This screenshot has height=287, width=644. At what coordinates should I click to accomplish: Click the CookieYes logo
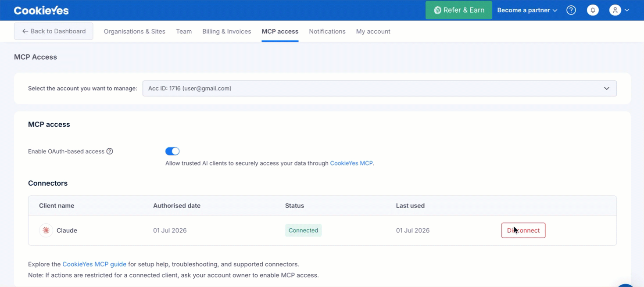[41, 11]
